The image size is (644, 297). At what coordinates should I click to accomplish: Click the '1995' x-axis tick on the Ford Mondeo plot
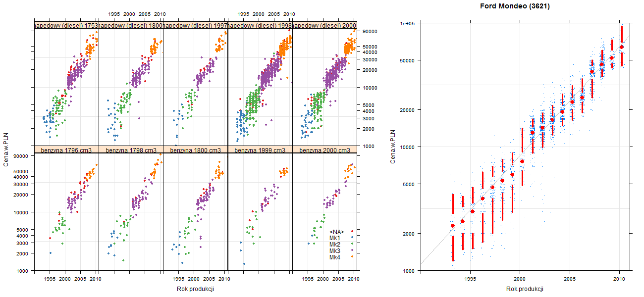click(x=470, y=279)
